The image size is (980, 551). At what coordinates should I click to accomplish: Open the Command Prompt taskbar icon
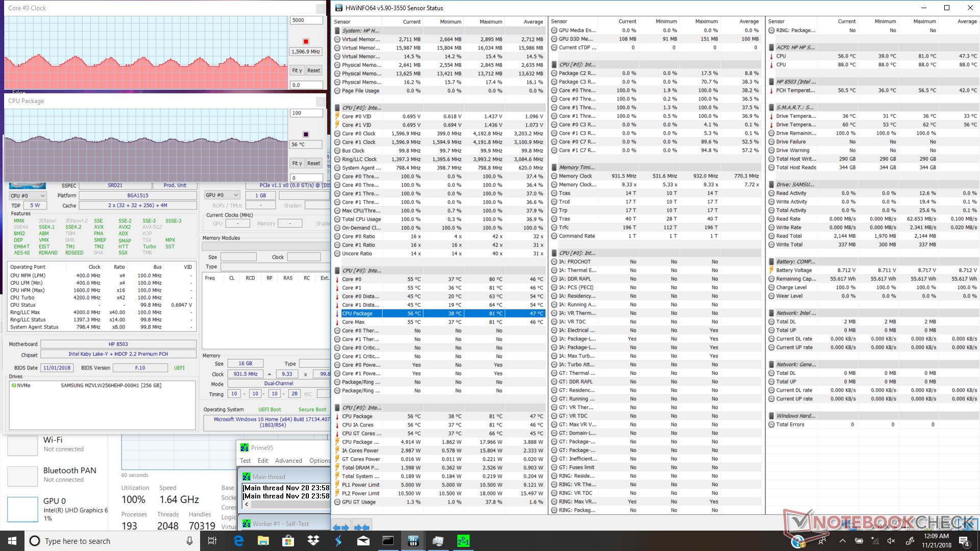click(388, 541)
